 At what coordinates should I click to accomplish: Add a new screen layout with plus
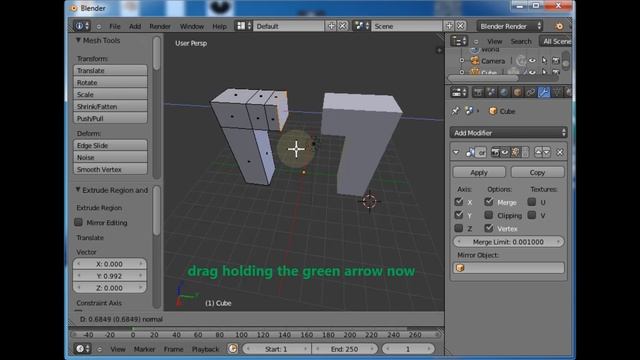tap(331, 26)
